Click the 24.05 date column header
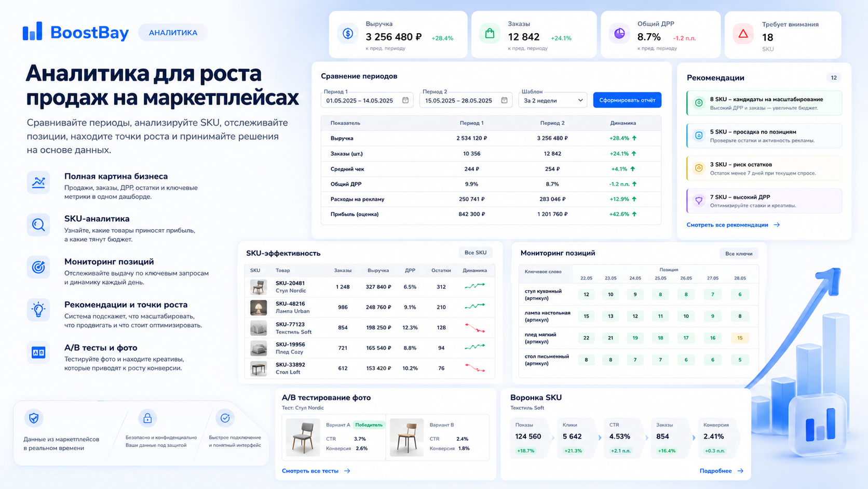Image resolution: width=868 pixels, height=489 pixels. [x=635, y=278]
